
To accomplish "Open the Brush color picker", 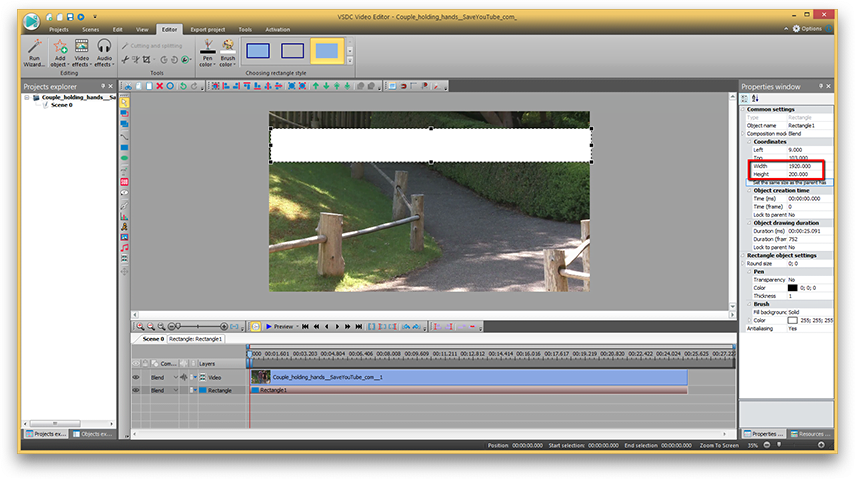I will point(228,53).
